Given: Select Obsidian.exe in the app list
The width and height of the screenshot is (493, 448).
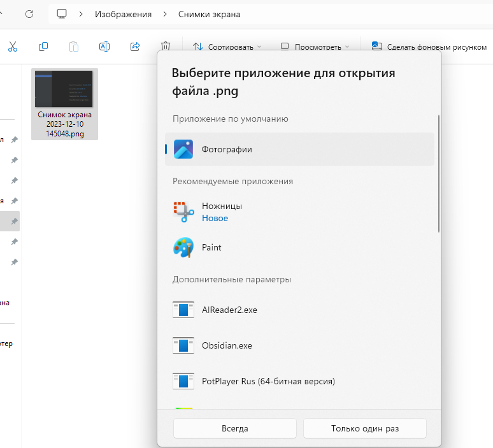Looking at the screenshot, I should (x=299, y=345).
